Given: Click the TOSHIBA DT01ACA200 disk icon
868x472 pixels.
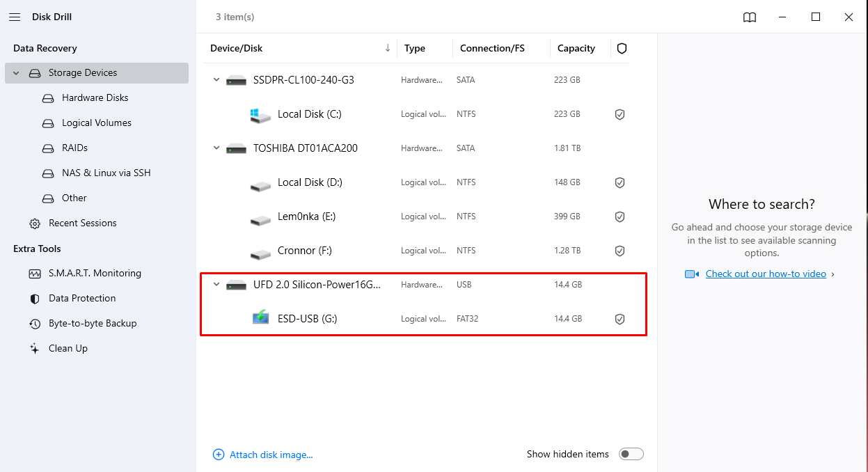Looking at the screenshot, I should click(x=237, y=149).
